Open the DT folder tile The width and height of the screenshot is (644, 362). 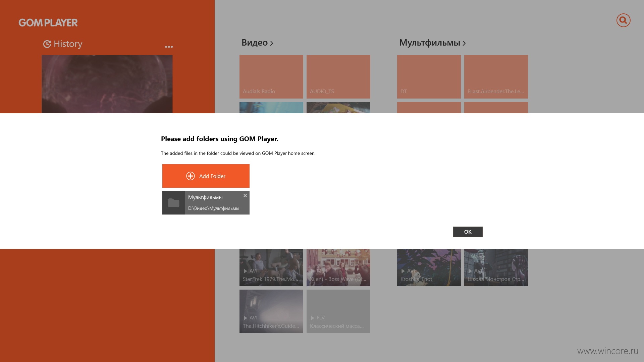pos(429,77)
